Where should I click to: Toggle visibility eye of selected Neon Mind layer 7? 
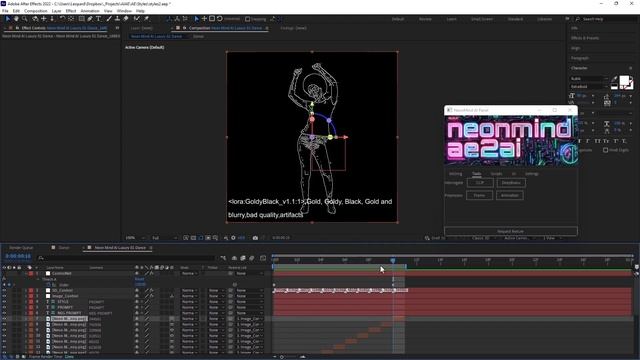(4, 319)
